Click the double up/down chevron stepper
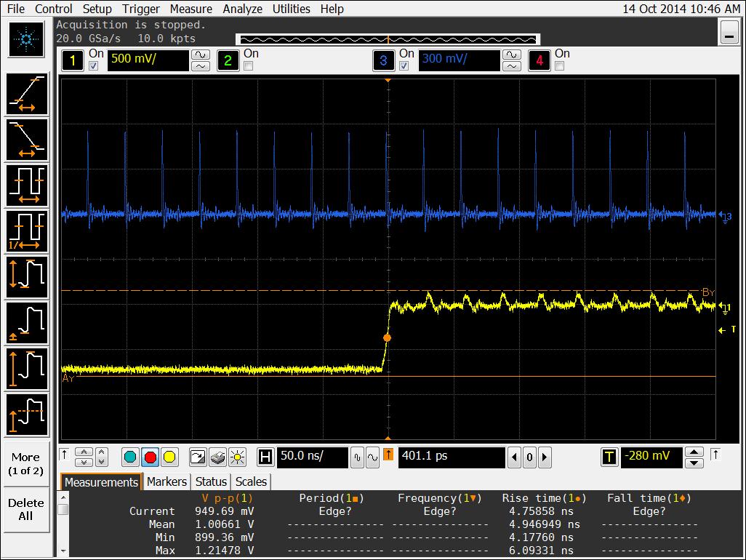The height and width of the screenshot is (560, 746). point(84,457)
